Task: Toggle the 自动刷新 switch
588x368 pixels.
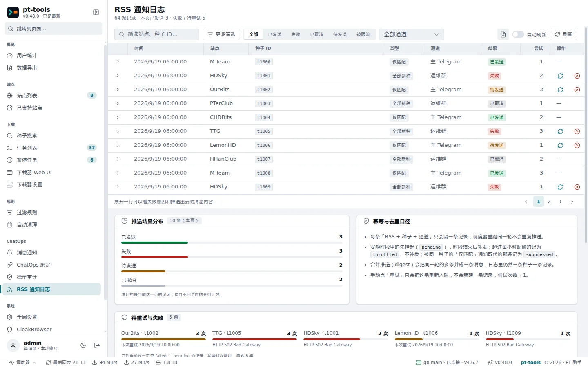Action: pos(518,34)
